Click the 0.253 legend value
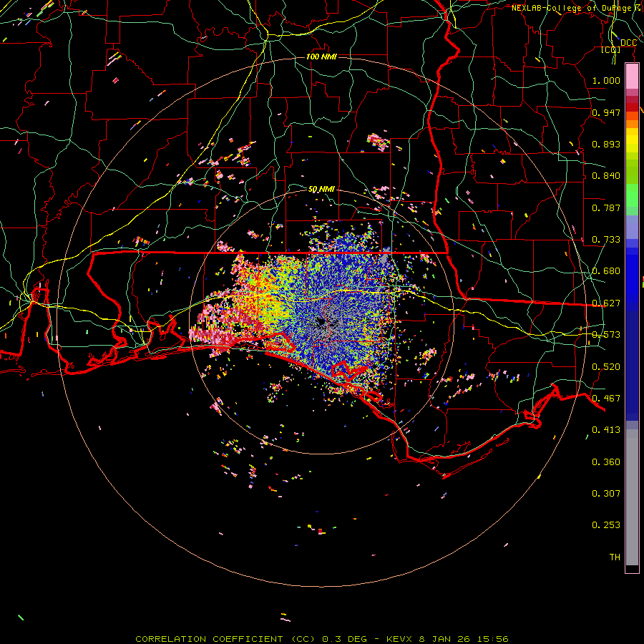Viewport: 644px width, 644px height. 606,525
